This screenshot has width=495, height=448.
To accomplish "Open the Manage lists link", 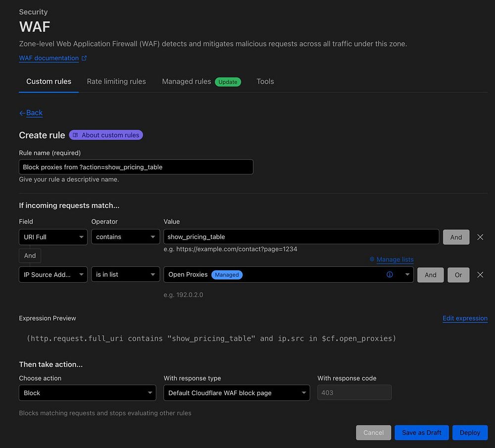I will [x=395, y=259].
